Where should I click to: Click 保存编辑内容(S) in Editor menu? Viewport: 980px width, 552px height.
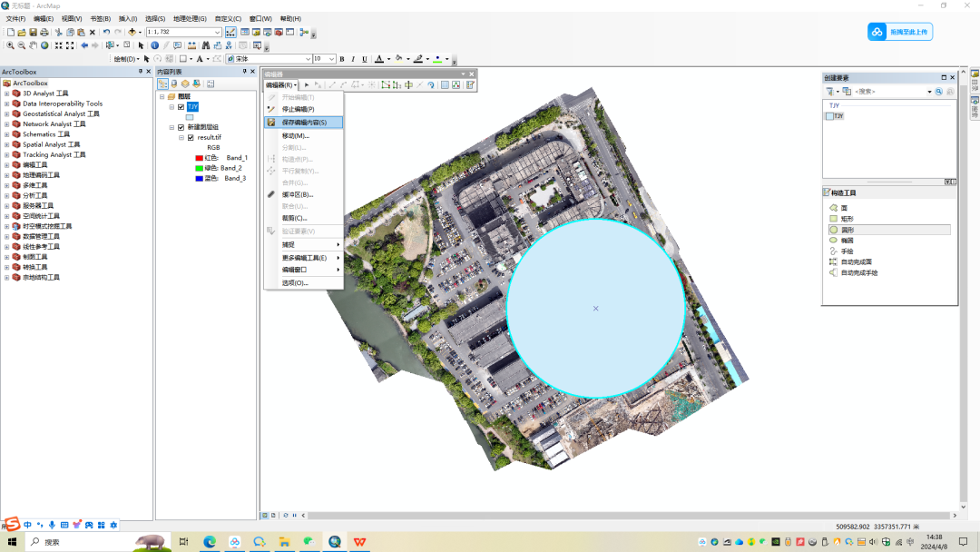(304, 123)
